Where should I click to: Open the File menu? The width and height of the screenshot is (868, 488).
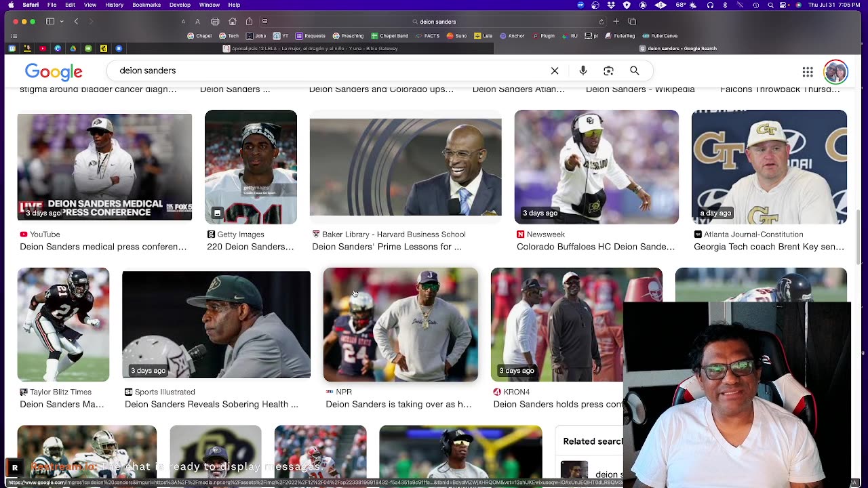[x=52, y=5]
